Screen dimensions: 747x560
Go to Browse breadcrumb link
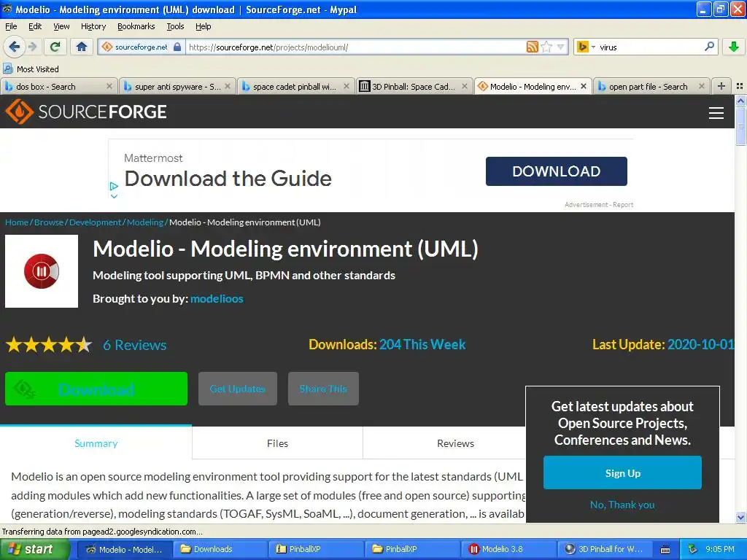(49, 222)
